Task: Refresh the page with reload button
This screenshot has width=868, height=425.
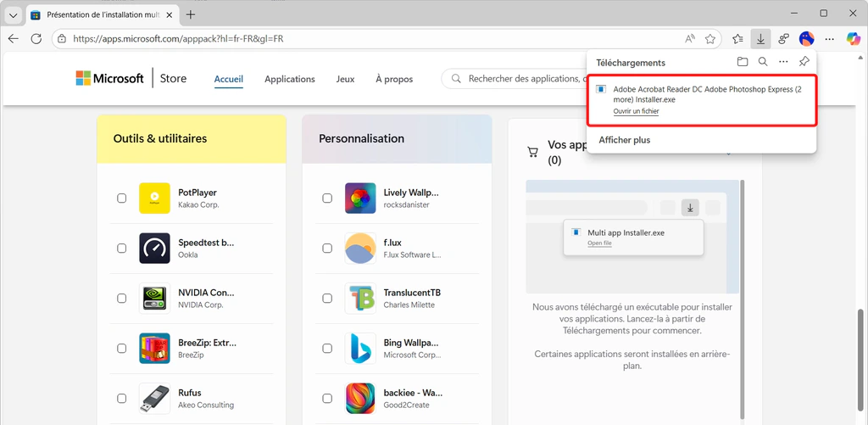Action: point(36,39)
